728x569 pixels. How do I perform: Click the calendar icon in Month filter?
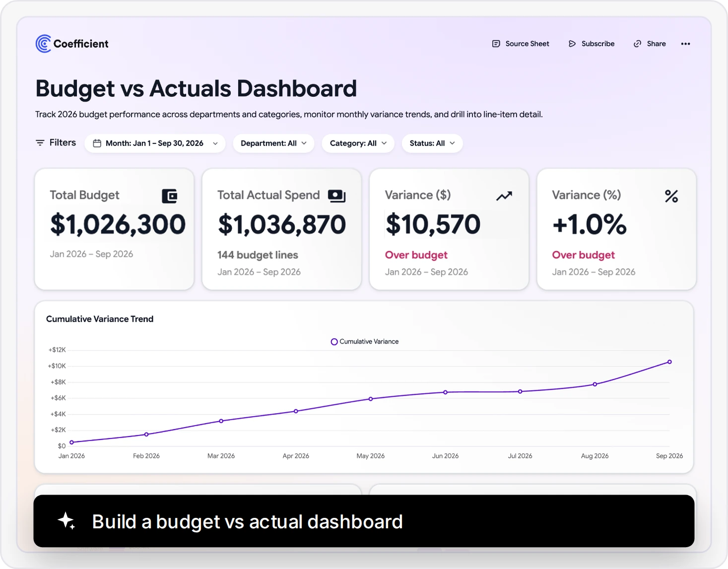[97, 143]
